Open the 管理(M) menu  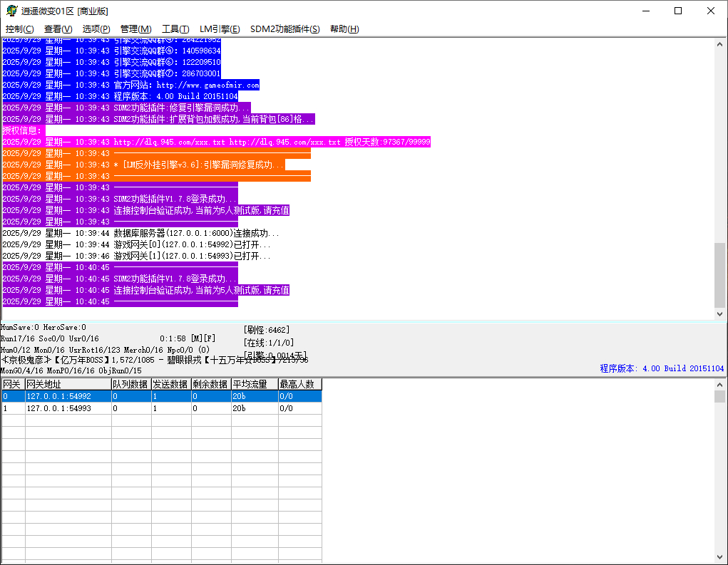135,29
